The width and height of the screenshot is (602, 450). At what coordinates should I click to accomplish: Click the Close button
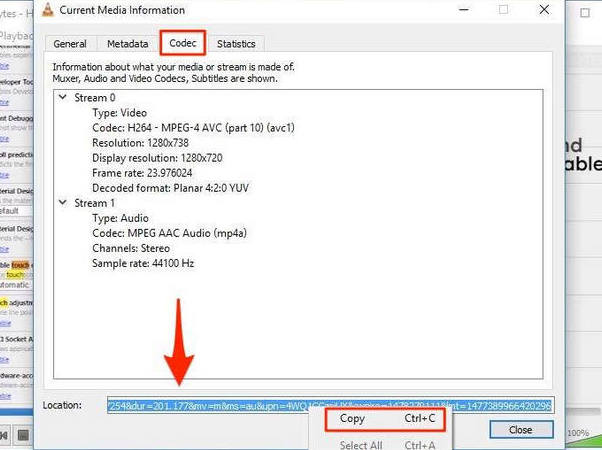(x=521, y=430)
